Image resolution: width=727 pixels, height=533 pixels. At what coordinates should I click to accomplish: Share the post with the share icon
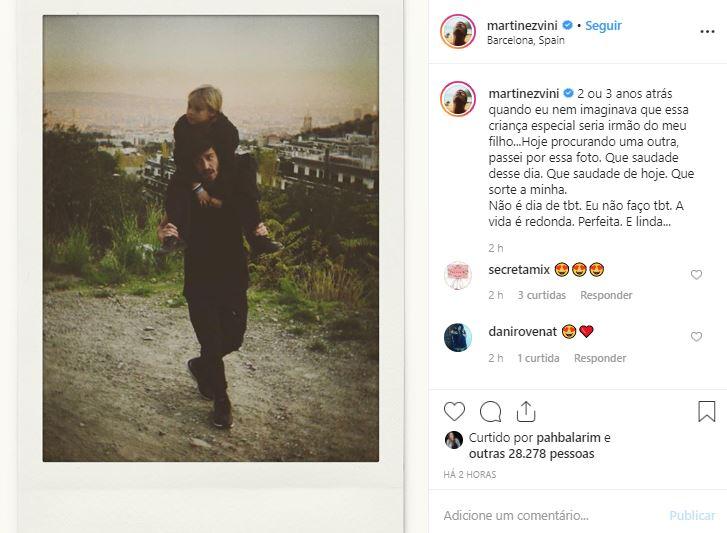[525, 411]
